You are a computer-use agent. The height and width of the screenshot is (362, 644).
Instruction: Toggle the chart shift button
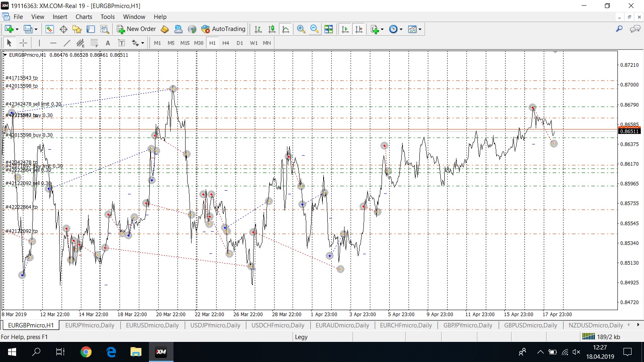(x=359, y=29)
